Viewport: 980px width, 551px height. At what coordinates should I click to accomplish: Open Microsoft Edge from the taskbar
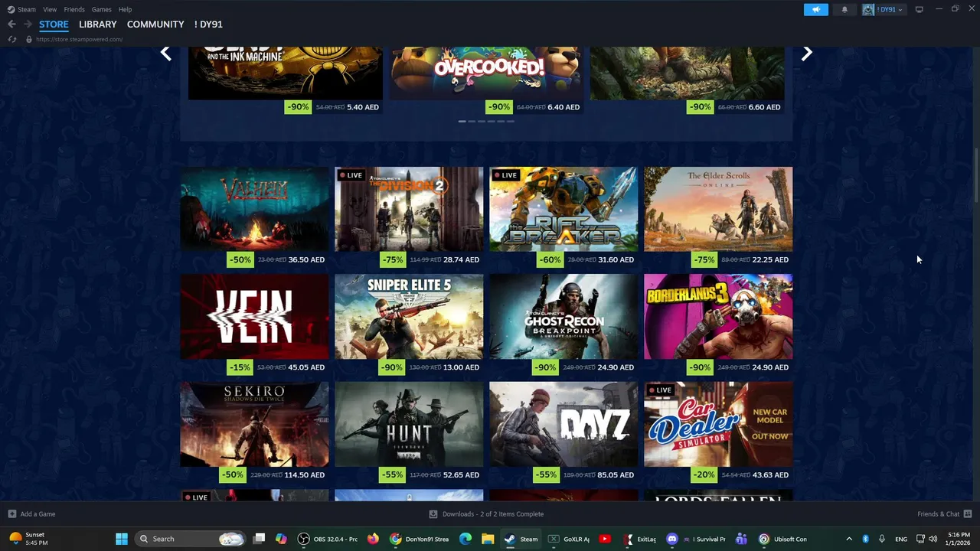(465, 539)
